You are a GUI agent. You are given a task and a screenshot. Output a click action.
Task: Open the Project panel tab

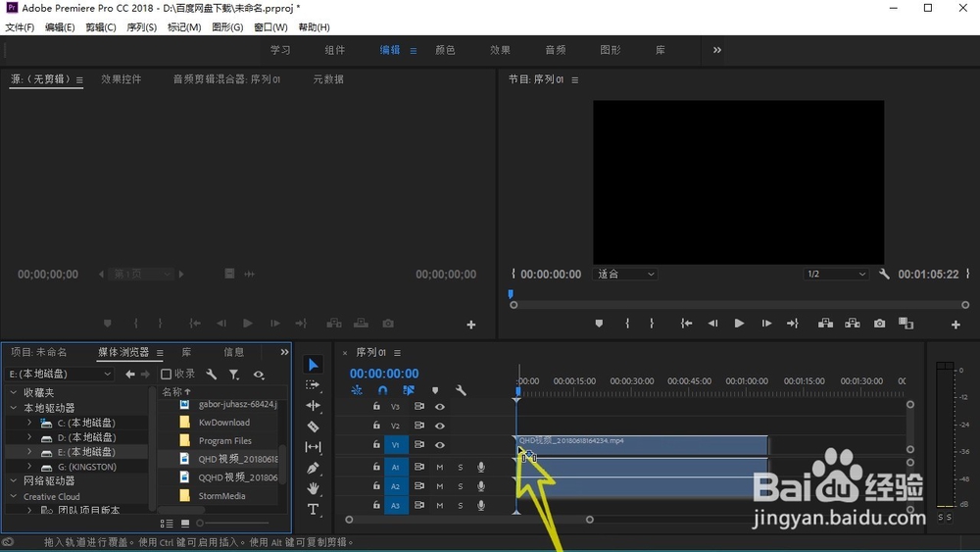(x=39, y=352)
